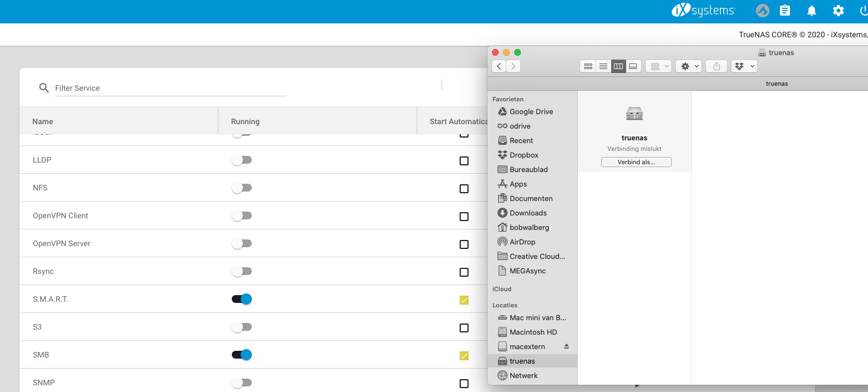The width and height of the screenshot is (868, 392).
Task: Turn off the S.M.A.R.T. service switch
Action: click(242, 299)
